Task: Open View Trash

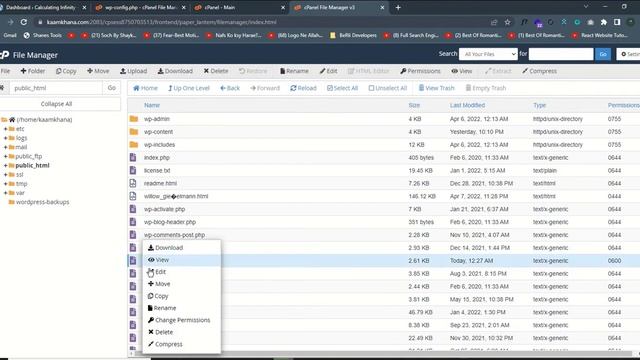Action: 436,88
